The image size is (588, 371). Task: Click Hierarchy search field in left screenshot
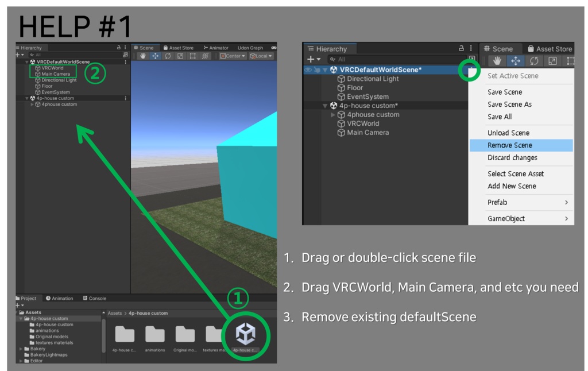point(75,55)
